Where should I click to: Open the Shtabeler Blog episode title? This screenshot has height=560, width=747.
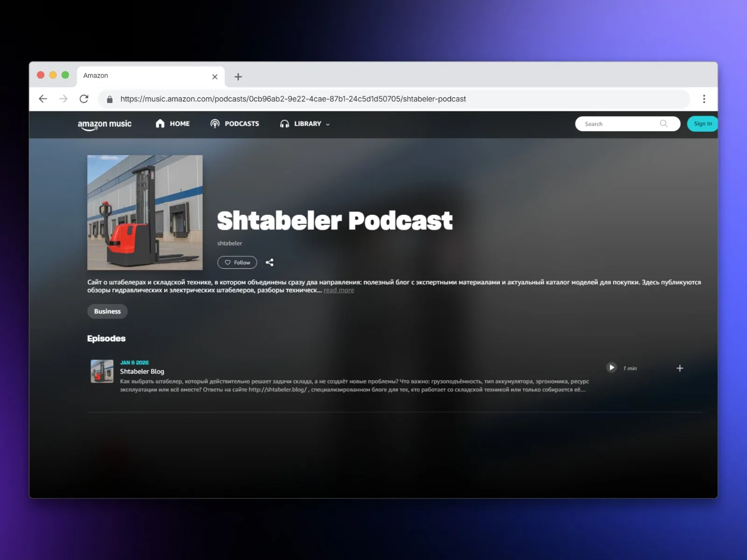click(142, 371)
